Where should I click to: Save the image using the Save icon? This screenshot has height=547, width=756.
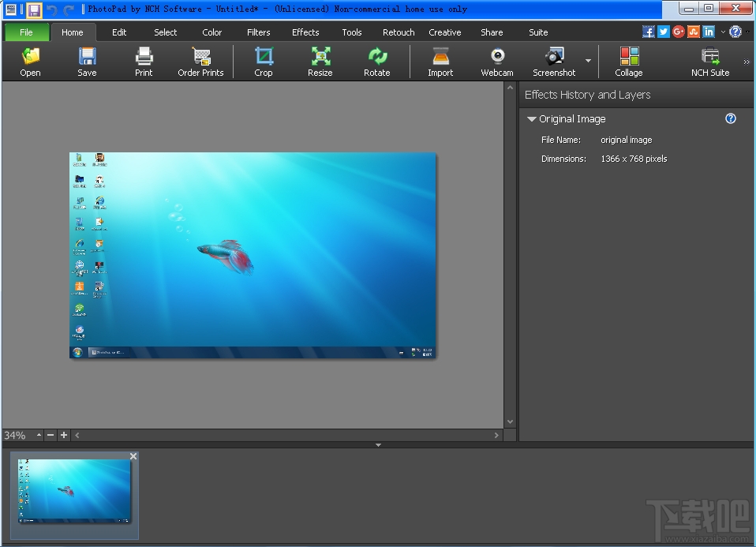(87, 61)
